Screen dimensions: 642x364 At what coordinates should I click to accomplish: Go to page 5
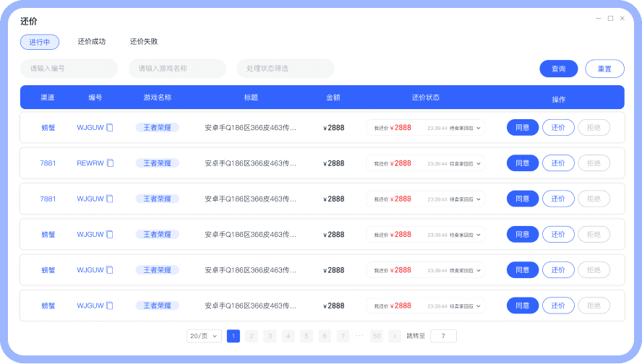click(x=307, y=336)
